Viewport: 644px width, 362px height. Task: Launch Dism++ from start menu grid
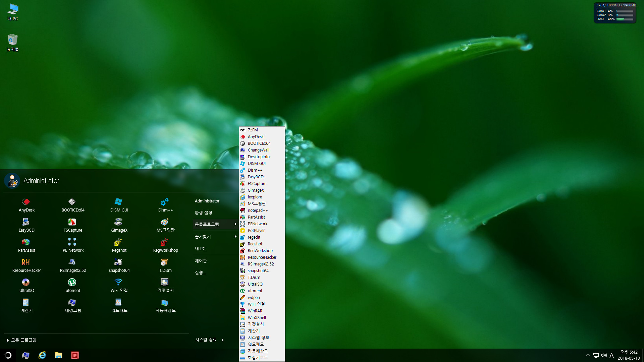click(165, 205)
